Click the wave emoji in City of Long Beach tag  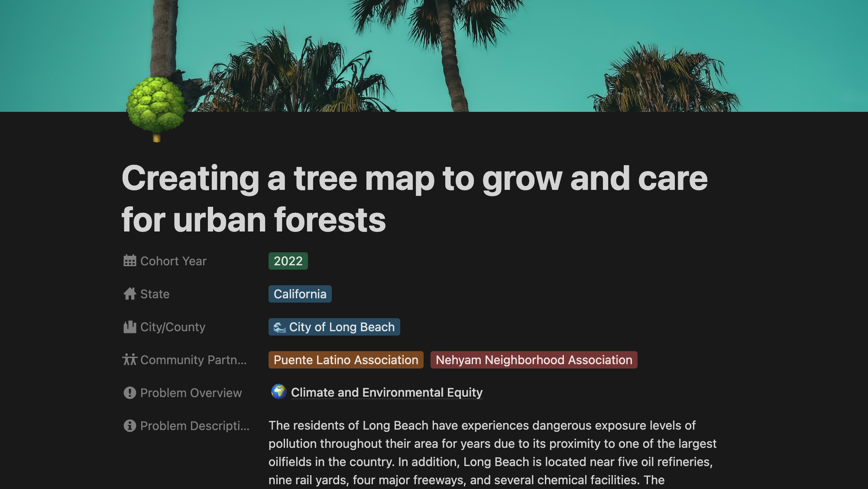pyautogui.click(x=280, y=327)
